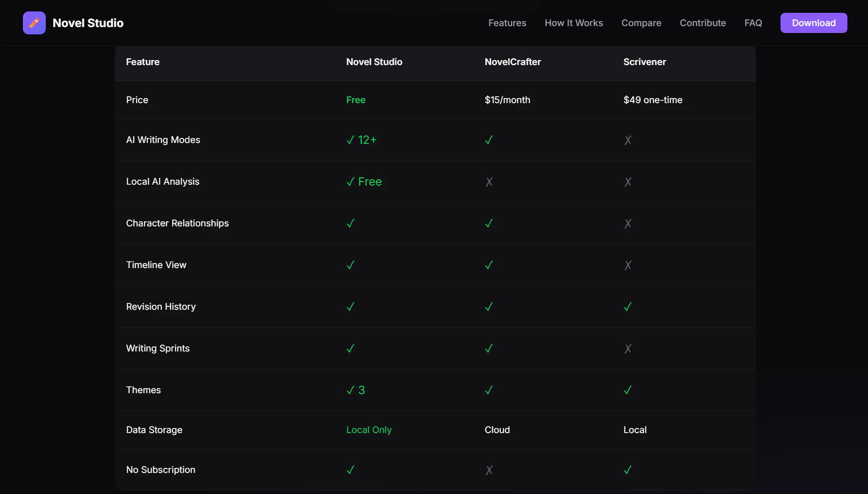Screen dimensions: 868x494
Task: Click NovelCrafter's X for No Subscription
Action: tap(489, 470)
